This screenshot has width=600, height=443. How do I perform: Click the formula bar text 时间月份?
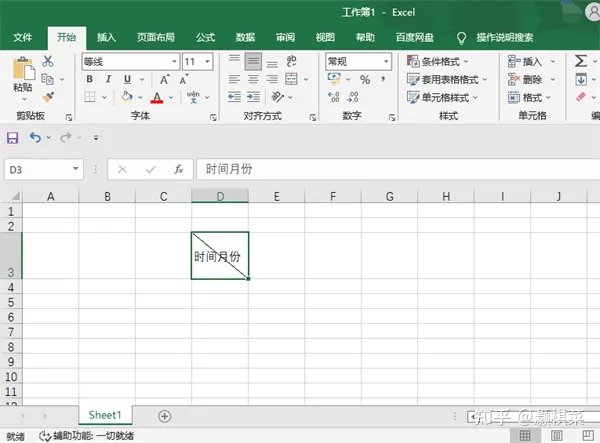tap(229, 169)
